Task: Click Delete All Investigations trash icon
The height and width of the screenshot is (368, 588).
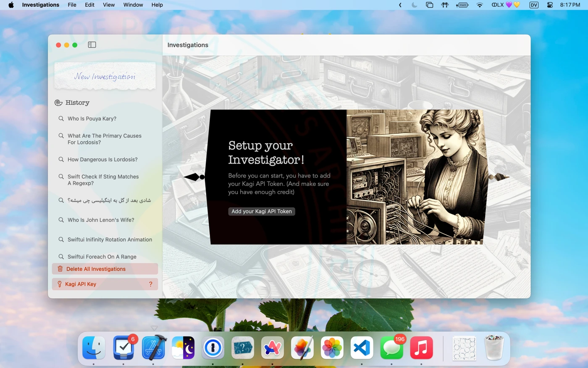Action: [60, 269]
